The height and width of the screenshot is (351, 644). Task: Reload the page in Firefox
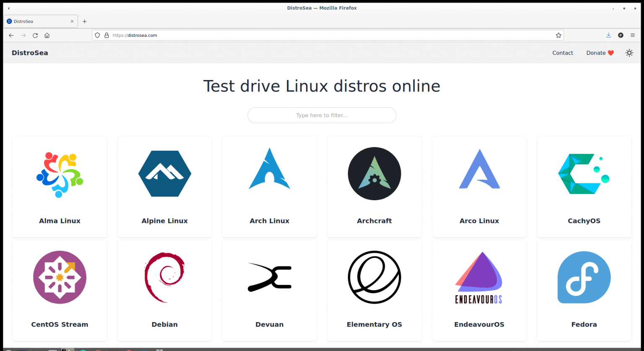point(35,36)
